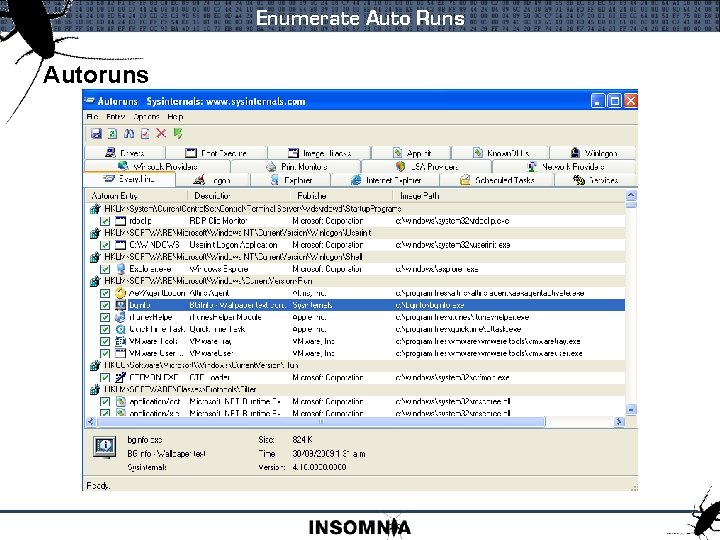Sort by Autorun Entry column header
The height and width of the screenshot is (540, 720).
click(x=137, y=196)
